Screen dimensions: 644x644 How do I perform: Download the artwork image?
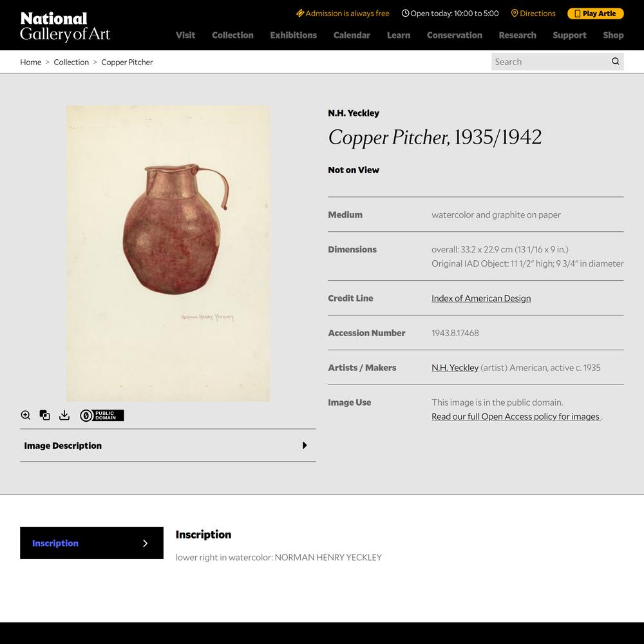[x=64, y=415]
